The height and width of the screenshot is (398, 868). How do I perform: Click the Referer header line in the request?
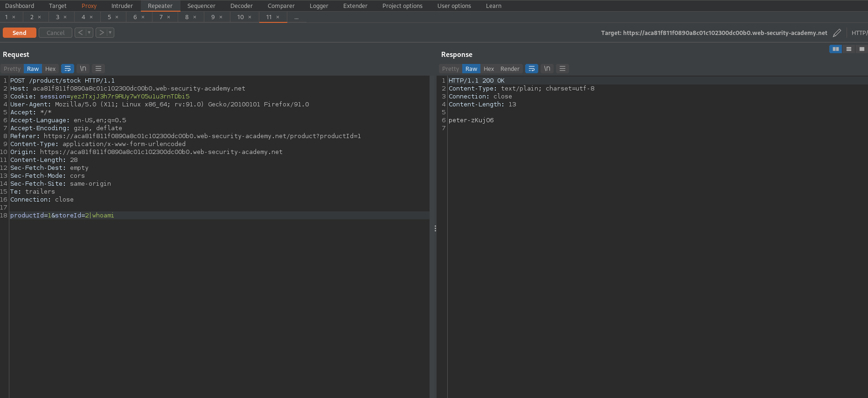(x=186, y=136)
